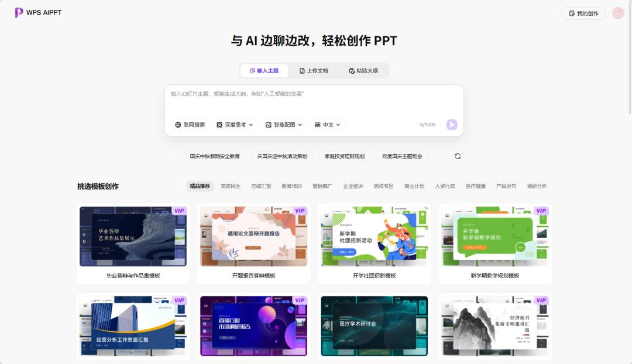The height and width of the screenshot is (364, 632).
Task: Click the VIP badge on 开题报告答辩模板
Action: (x=298, y=211)
